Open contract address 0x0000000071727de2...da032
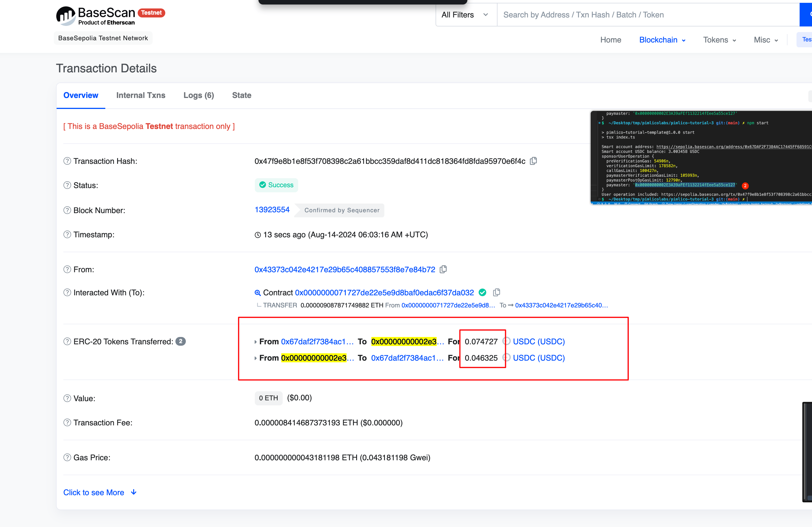 point(384,292)
